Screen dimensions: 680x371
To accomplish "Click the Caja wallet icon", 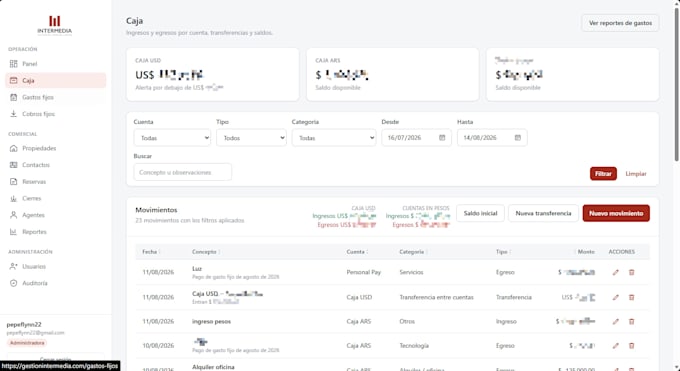I will coord(13,81).
